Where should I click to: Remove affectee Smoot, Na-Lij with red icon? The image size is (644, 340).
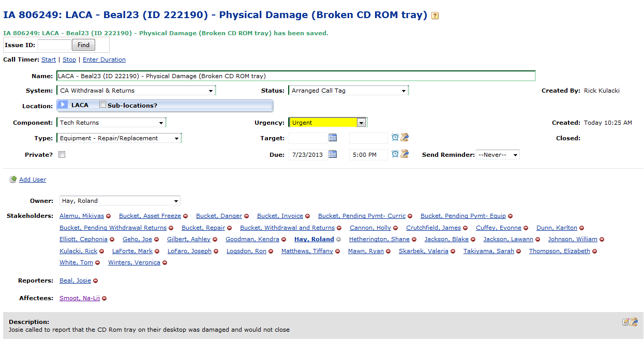104,299
